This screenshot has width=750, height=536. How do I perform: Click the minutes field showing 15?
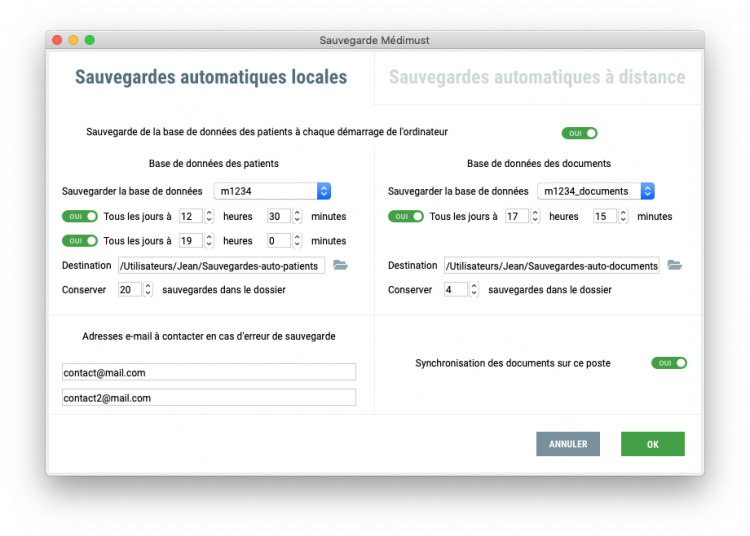coord(605,216)
